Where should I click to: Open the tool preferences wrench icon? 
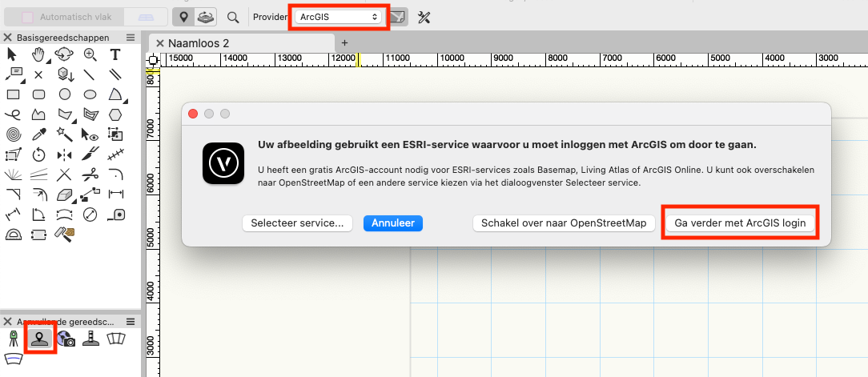coord(424,17)
